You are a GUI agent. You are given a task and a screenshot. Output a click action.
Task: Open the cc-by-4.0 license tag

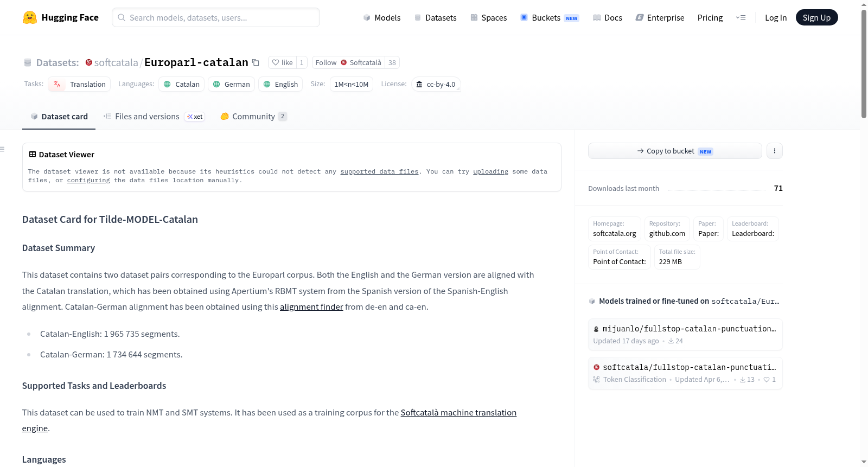pyautogui.click(x=436, y=84)
